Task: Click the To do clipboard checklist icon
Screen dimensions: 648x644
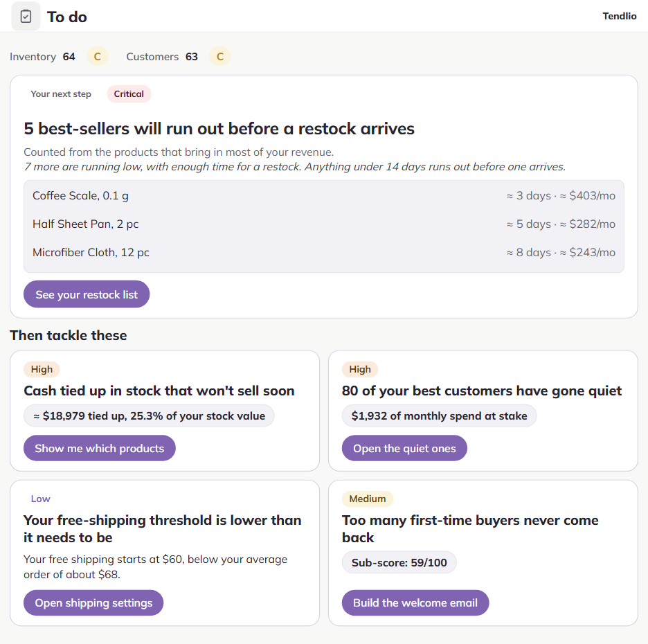Action: tap(26, 17)
